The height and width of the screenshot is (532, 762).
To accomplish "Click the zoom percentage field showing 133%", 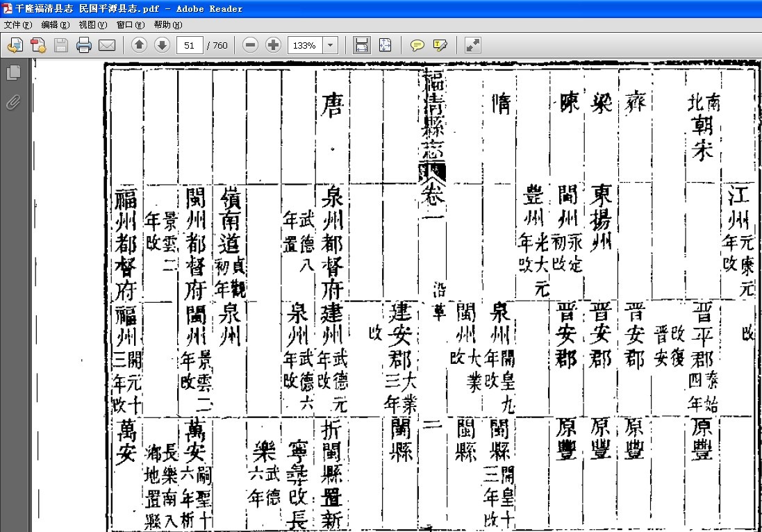I will point(305,45).
